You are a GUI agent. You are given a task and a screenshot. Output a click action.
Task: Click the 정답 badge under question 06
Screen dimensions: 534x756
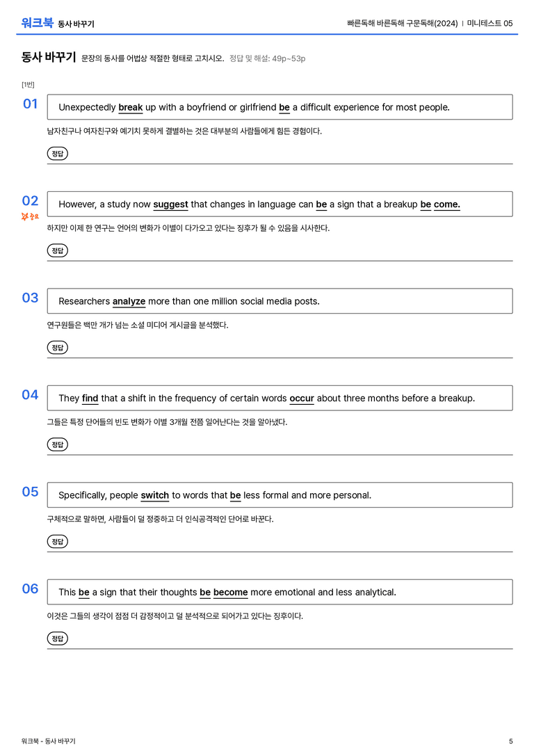coord(57,638)
